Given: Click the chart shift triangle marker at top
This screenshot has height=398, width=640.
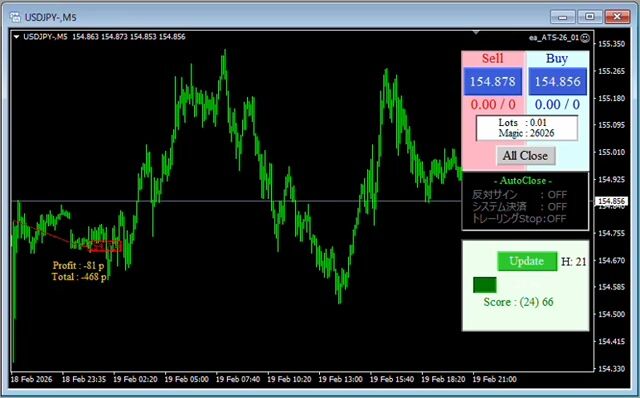Looking at the screenshot, I should [476, 32].
